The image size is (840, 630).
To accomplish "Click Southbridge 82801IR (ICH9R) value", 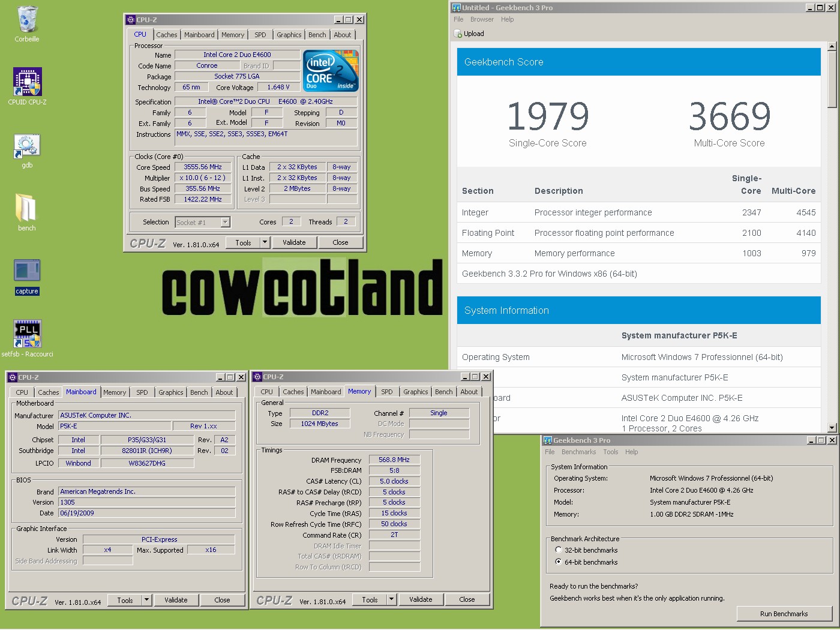I will [x=147, y=451].
